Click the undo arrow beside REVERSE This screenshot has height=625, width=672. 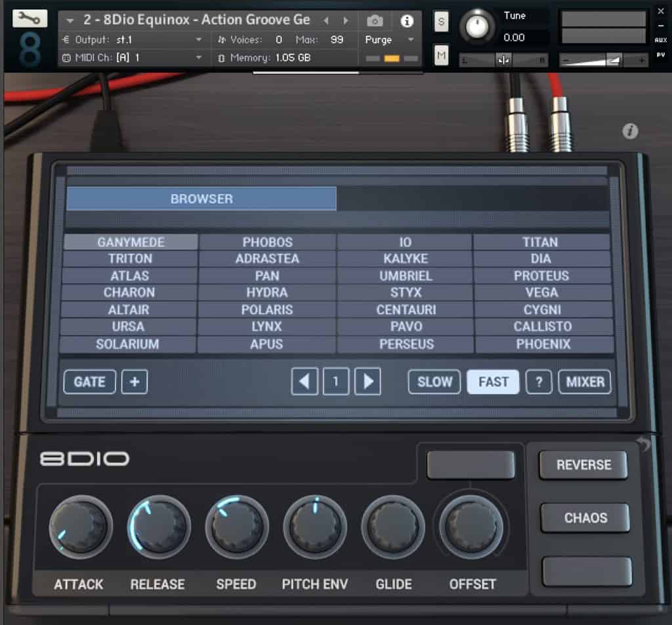point(644,444)
